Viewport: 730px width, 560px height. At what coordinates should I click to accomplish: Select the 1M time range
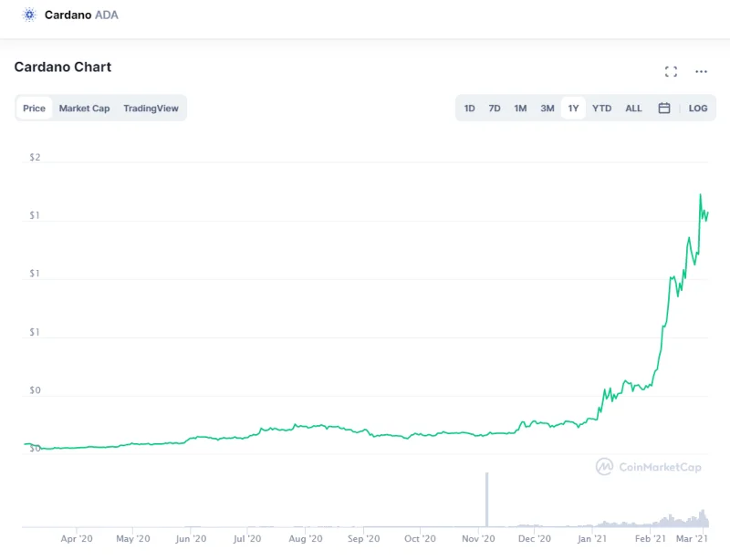520,108
